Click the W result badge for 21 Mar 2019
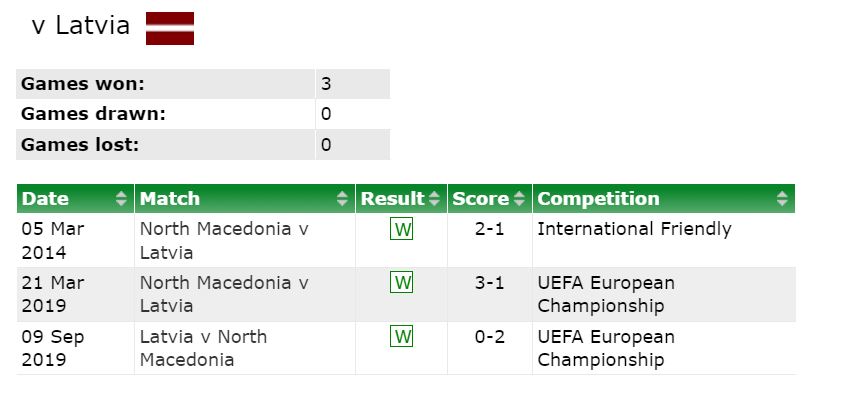Screen dimensions: 847x405 point(401,282)
